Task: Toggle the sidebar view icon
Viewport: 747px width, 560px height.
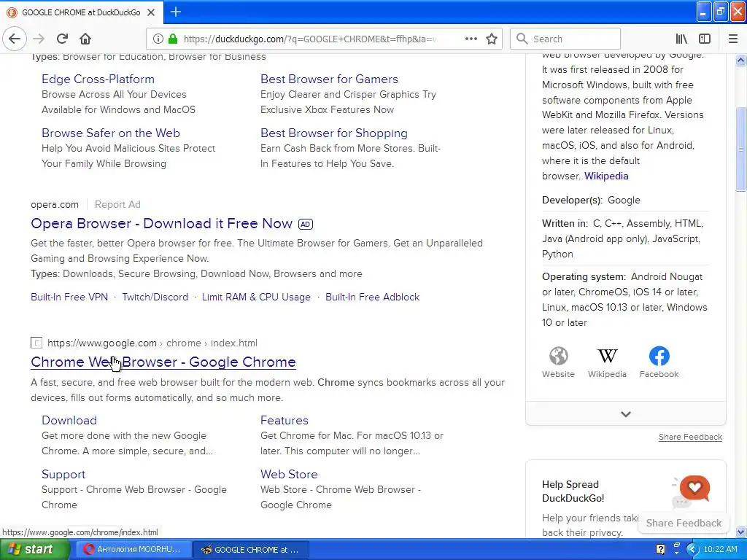Action: pos(705,39)
